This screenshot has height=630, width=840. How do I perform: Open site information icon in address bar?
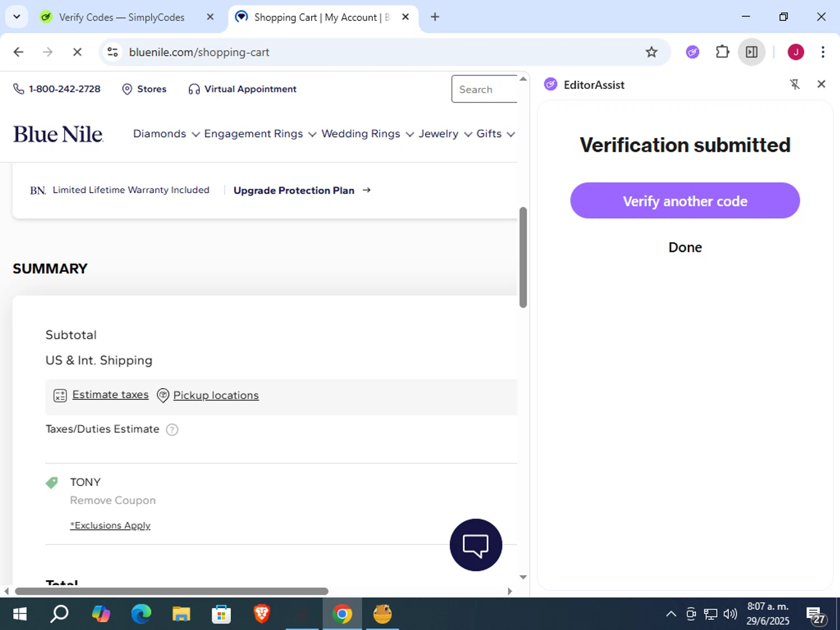click(113, 52)
